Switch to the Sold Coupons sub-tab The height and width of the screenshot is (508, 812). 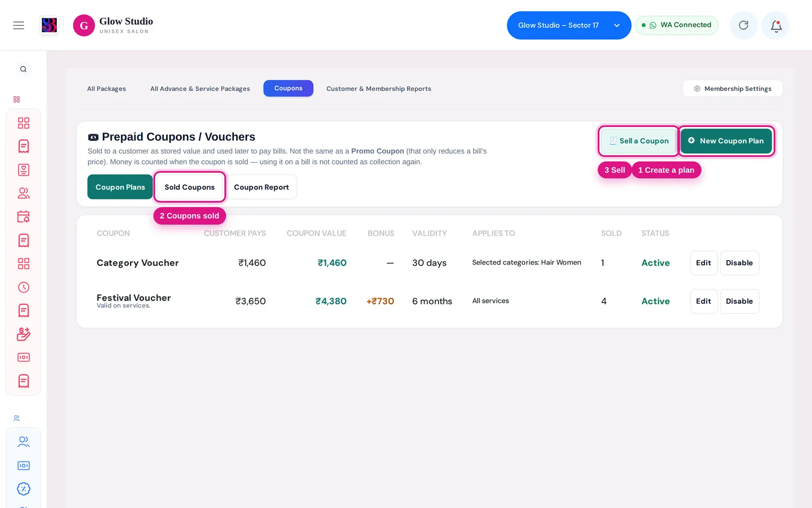click(x=189, y=187)
